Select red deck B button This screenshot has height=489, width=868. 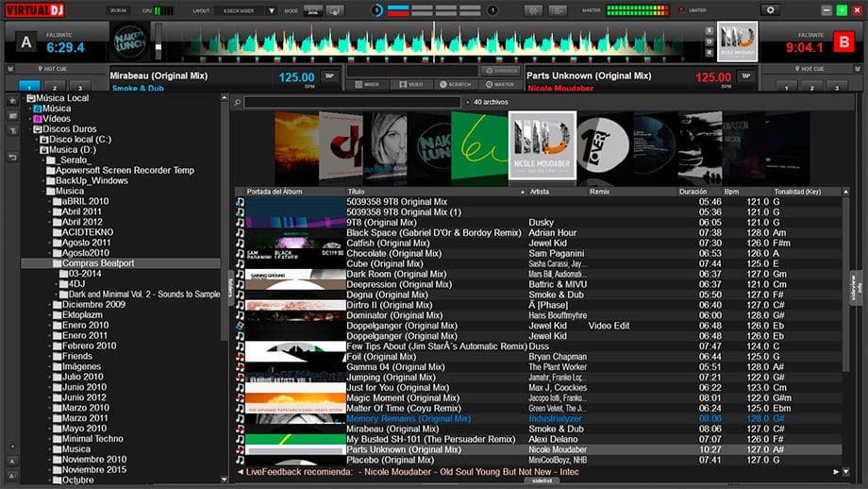(843, 42)
